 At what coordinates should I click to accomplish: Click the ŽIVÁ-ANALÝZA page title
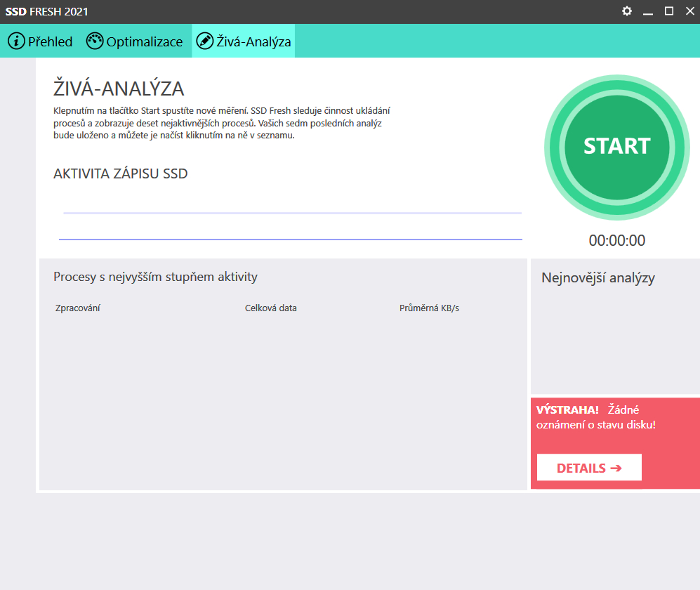click(119, 88)
